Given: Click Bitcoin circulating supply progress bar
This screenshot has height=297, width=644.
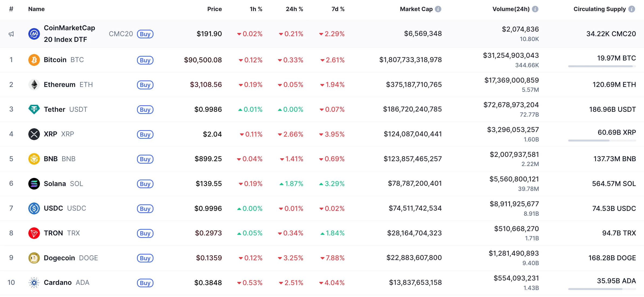Looking at the screenshot, I should click(x=602, y=66).
